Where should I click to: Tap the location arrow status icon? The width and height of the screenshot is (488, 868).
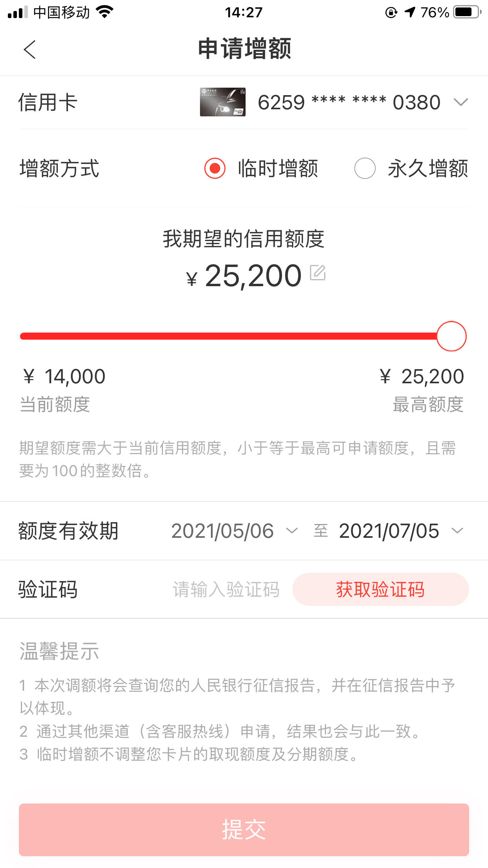(410, 12)
